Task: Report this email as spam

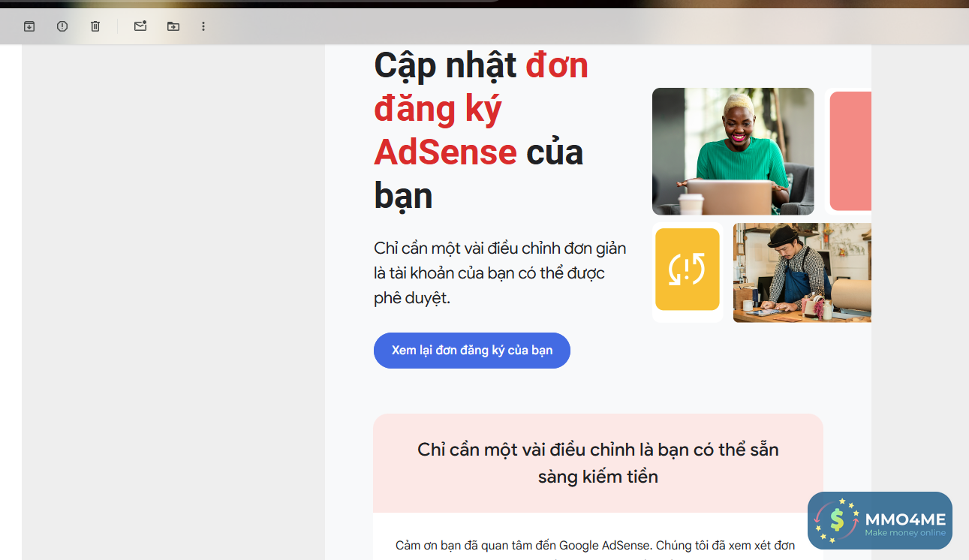Action: pyautogui.click(x=62, y=26)
